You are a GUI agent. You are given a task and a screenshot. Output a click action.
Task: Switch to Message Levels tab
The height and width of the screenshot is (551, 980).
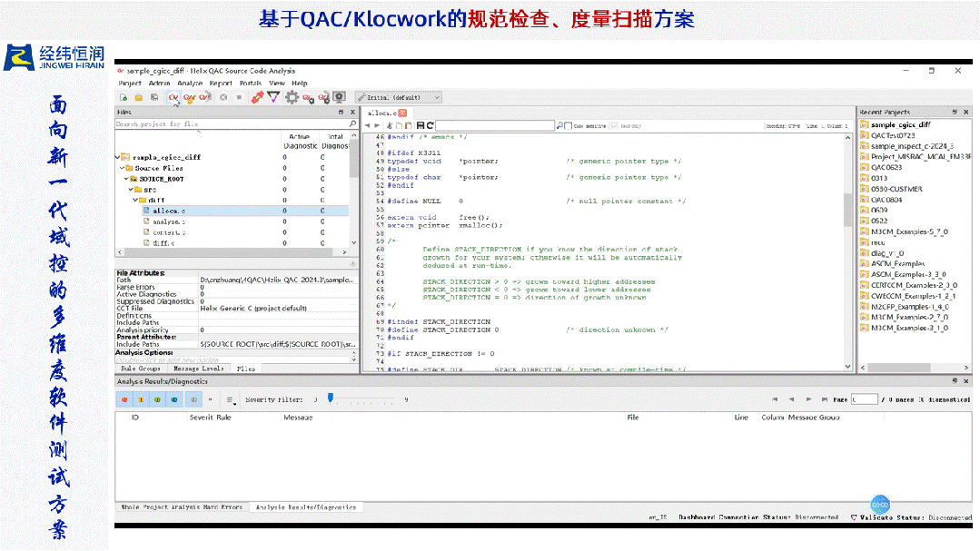click(x=198, y=369)
